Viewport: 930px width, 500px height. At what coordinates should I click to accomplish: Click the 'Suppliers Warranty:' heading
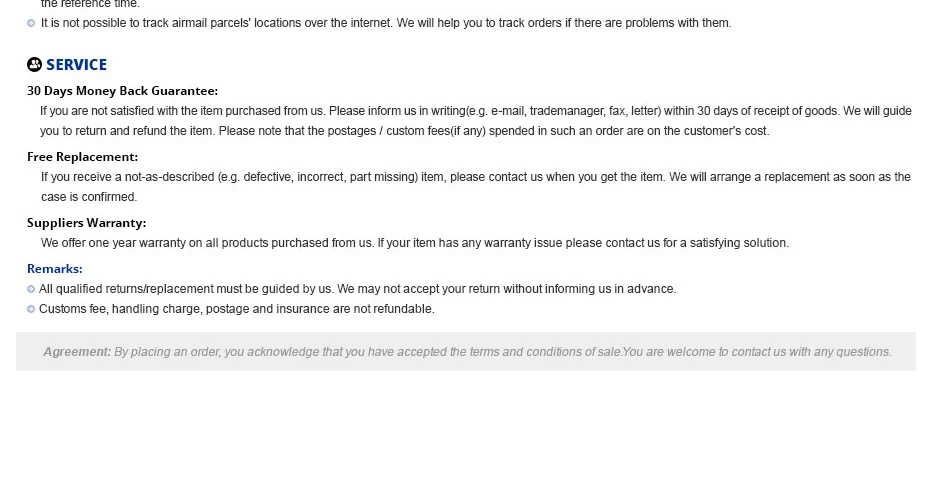87,222
